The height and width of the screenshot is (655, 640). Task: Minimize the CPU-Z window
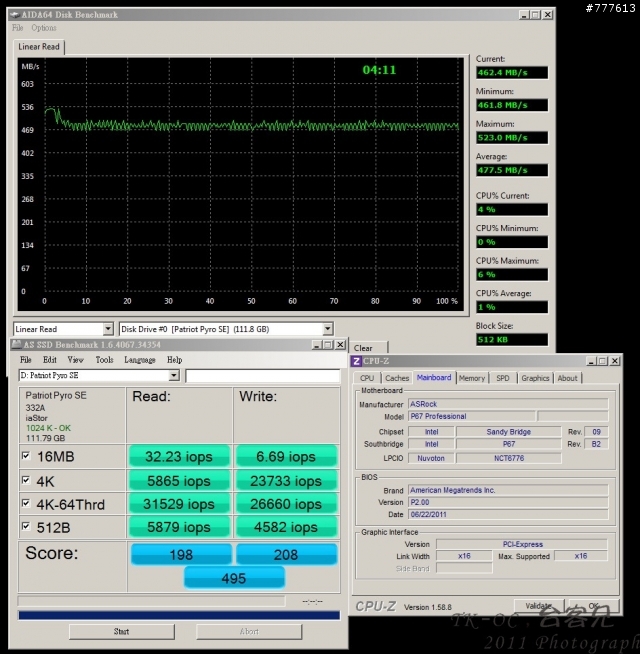coord(591,361)
